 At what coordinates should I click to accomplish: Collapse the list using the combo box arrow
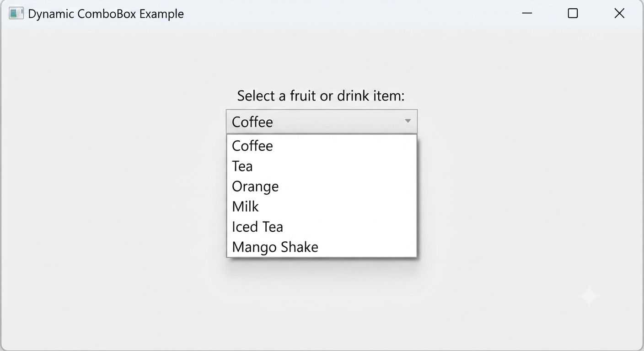click(408, 121)
